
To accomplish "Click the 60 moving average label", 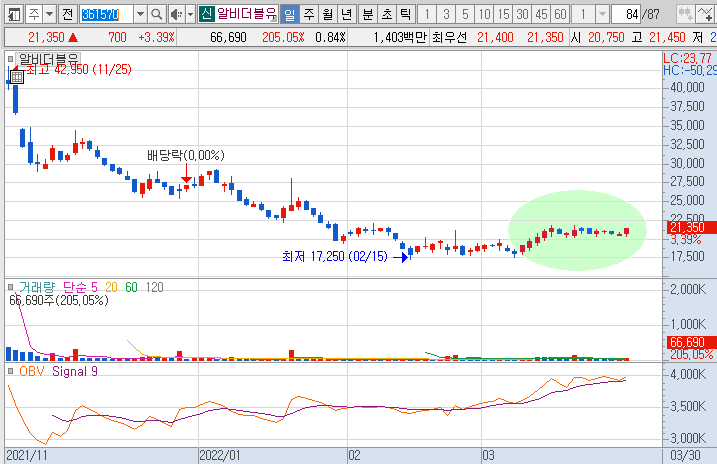I will pos(131,287).
